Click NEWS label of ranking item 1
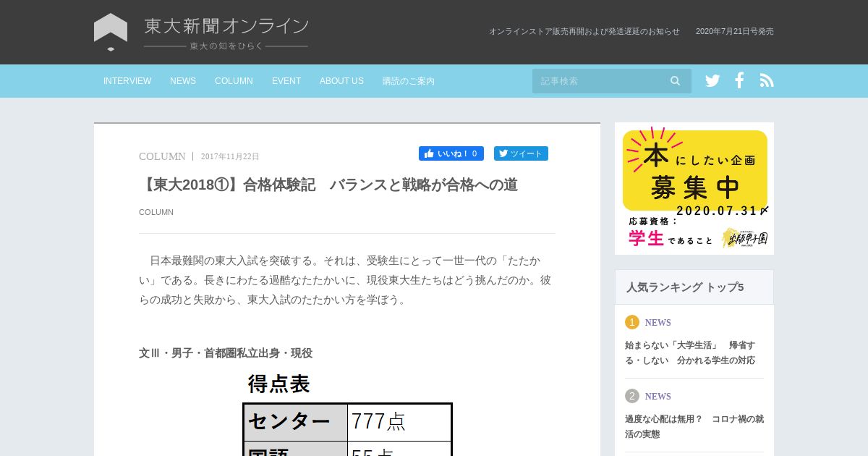This screenshot has width=868, height=456. click(x=658, y=323)
